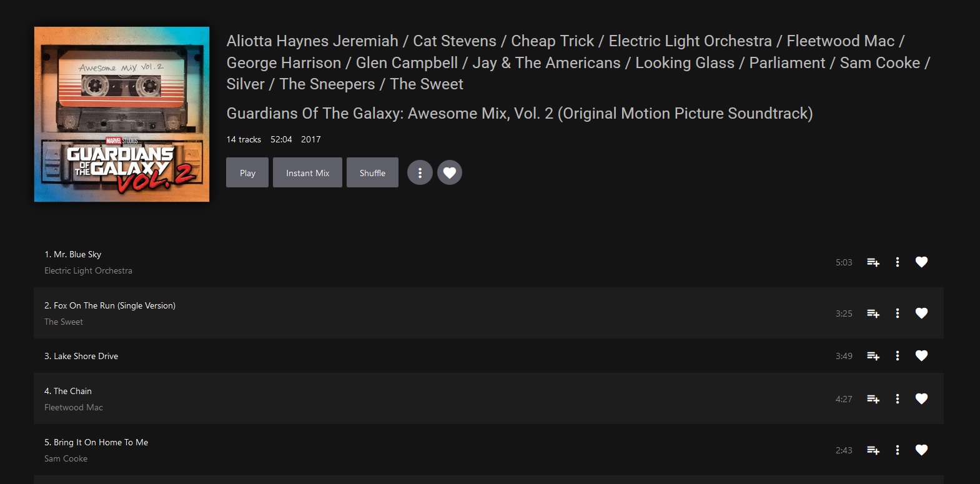
Task: Start an Instant Mix
Action: (307, 173)
